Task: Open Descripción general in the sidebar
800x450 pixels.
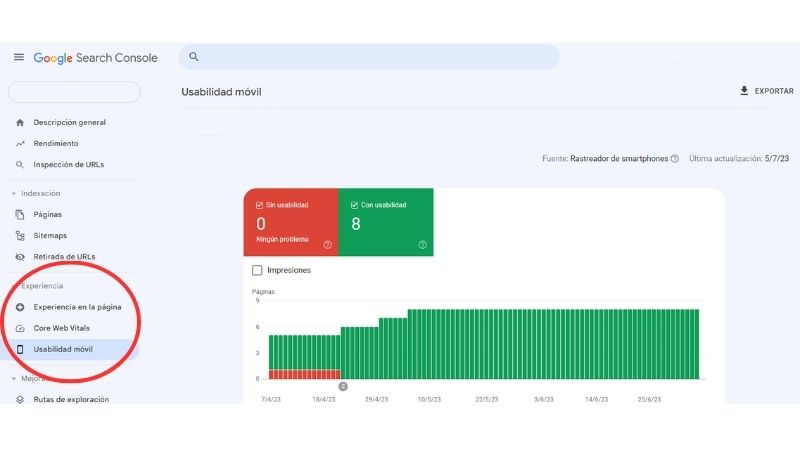Action: pyautogui.click(x=69, y=122)
